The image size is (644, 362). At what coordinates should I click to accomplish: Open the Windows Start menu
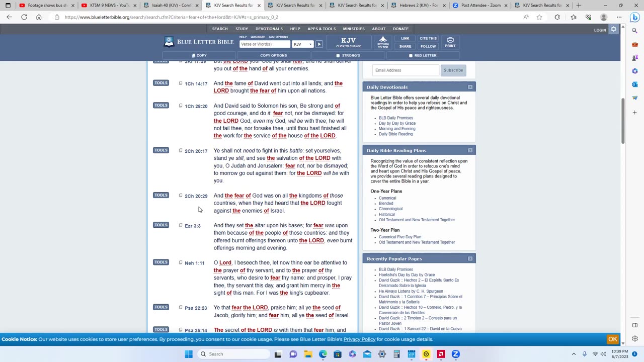point(189,354)
